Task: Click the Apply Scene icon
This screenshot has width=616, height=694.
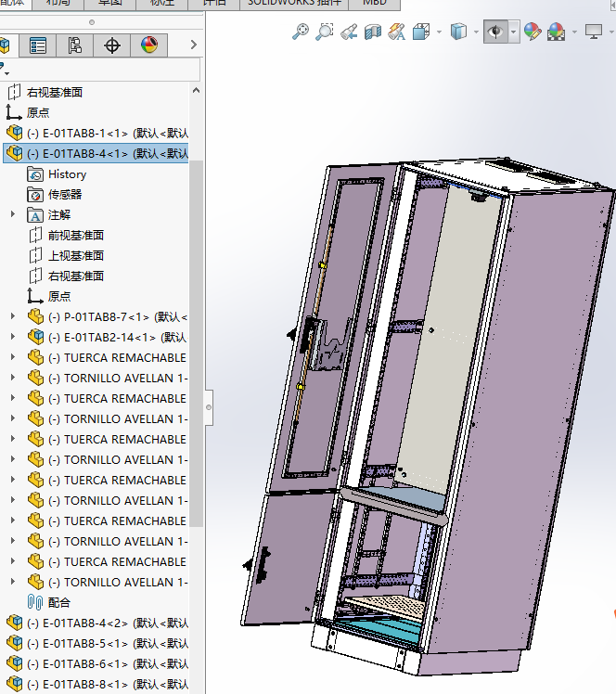Action: click(x=557, y=32)
